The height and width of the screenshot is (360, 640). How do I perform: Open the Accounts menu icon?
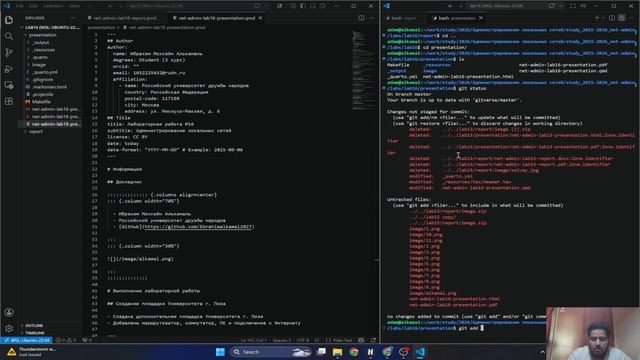(9, 312)
